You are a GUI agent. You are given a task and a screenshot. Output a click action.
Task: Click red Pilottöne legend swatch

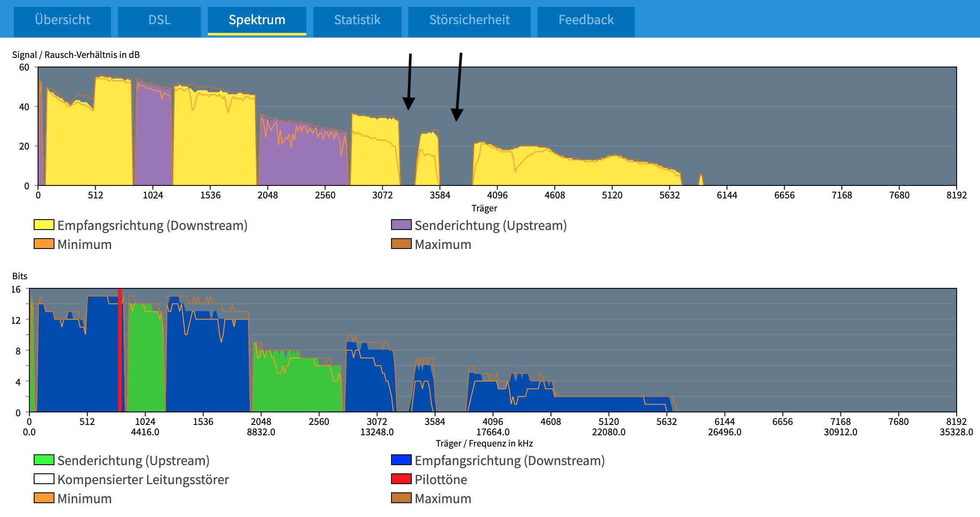point(401,479)
